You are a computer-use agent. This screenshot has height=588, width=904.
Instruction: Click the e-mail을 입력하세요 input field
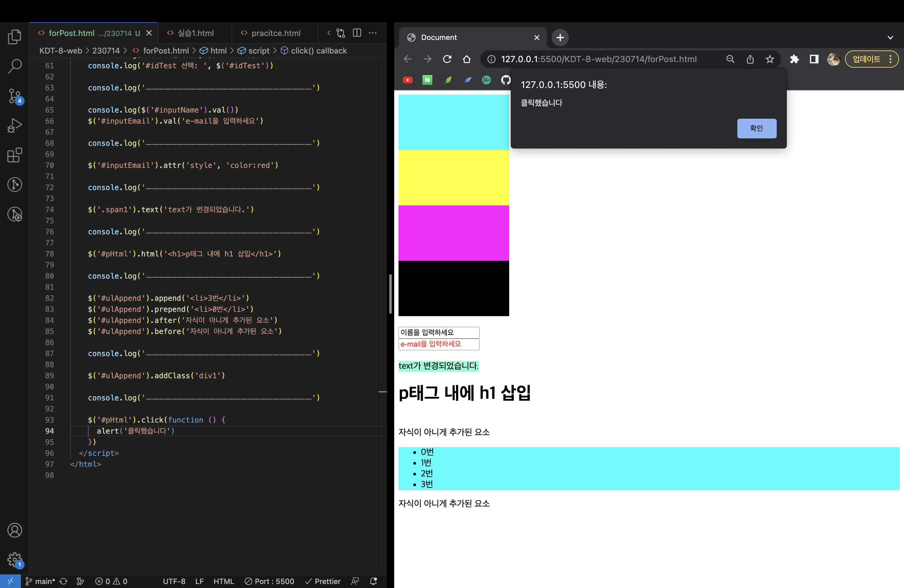click(x=439, y=344)
